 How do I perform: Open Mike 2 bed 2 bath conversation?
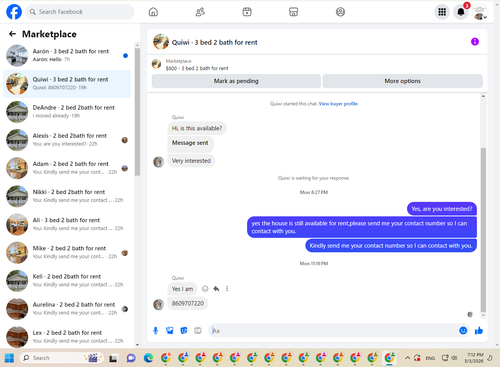[67, 253]
